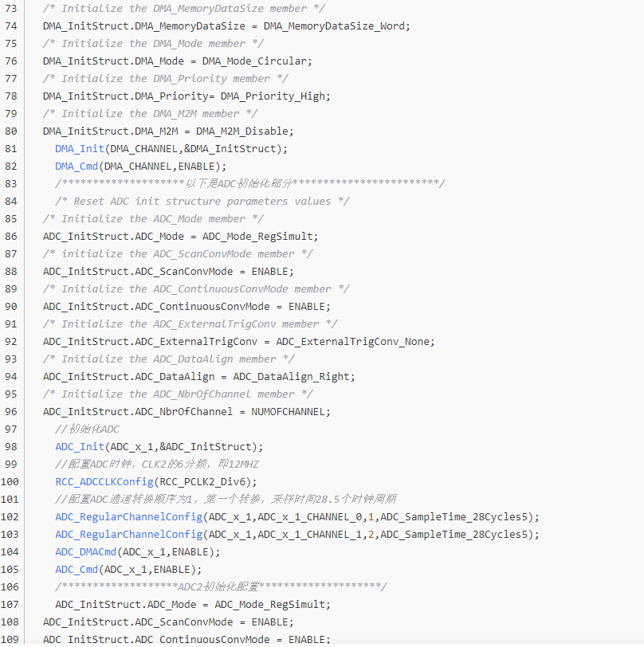Click the ADC_ExternalTrigConv_None value

click(x=355, y=342)
